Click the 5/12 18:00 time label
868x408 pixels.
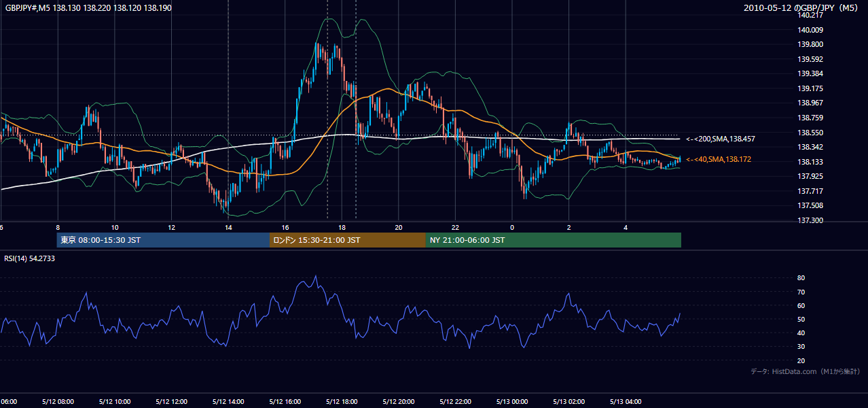pyautogui.click(x=342, y=402)
